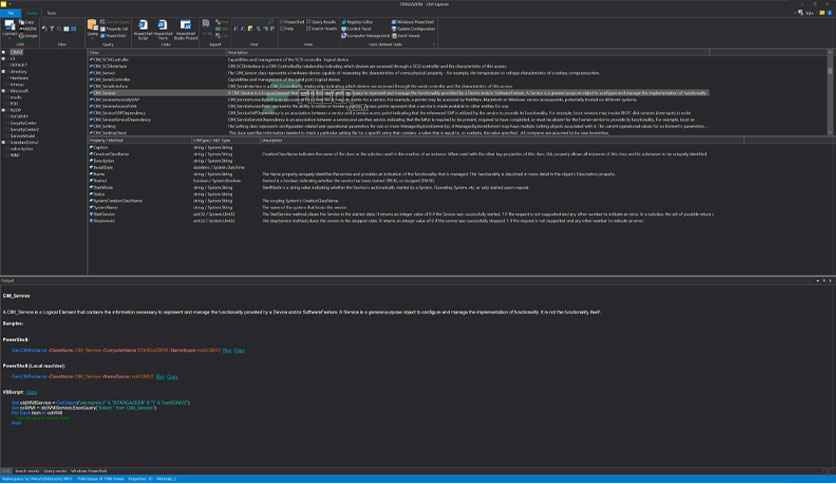The height and width of the screenshot is (484, 836).
Task: Click the class list Description column header
Action: pyautogui.click(x=468, y=53)
